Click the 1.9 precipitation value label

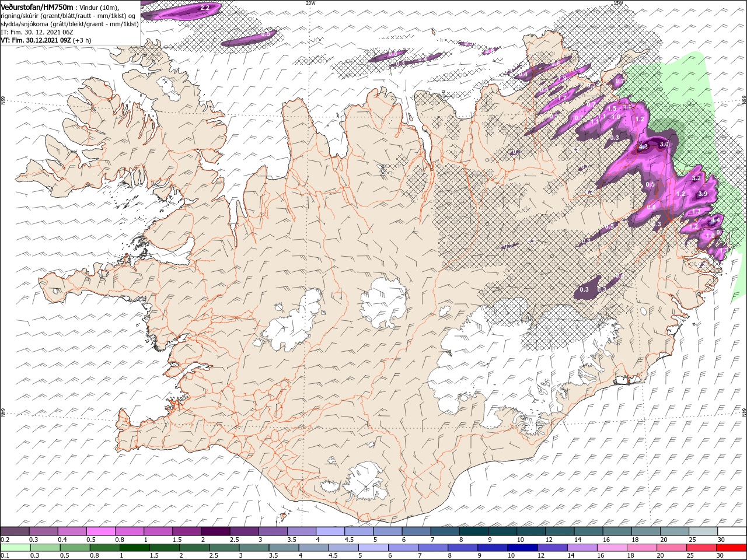[563, 78]
